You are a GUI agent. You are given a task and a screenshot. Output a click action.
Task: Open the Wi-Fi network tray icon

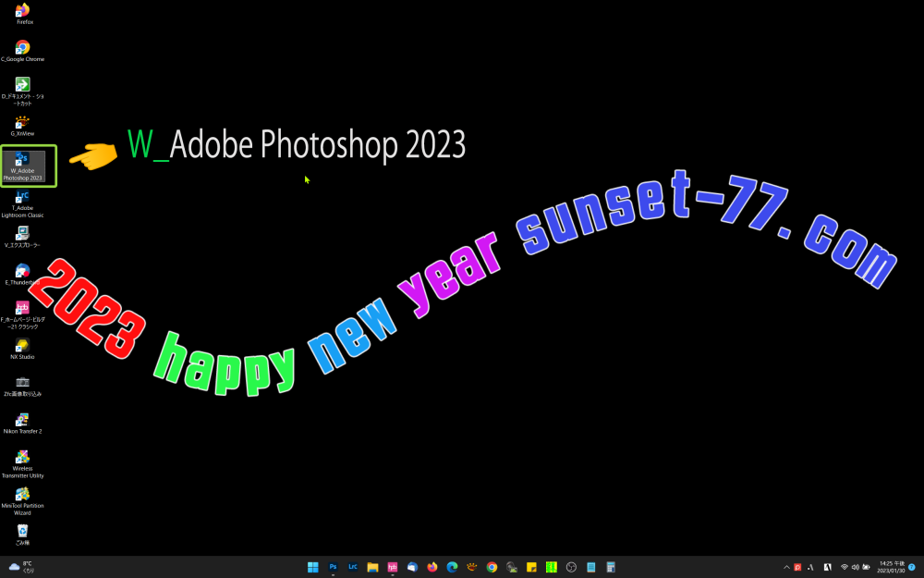845,568
